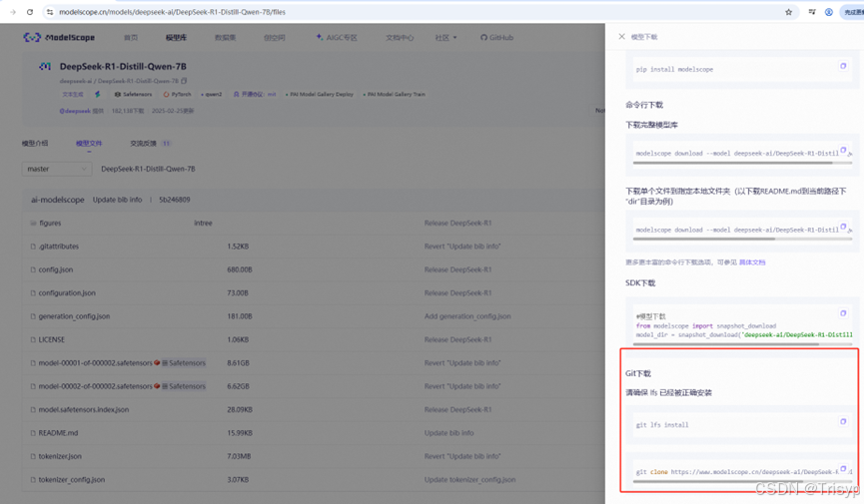This screenshot has height=504, width=864.
Task: Open 文档中心 in the top navigation
Action: pyautogui.click(x=400, y=38)
